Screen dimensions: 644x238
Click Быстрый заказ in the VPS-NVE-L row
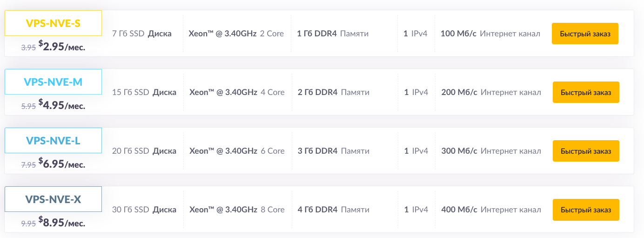(586, 151)
